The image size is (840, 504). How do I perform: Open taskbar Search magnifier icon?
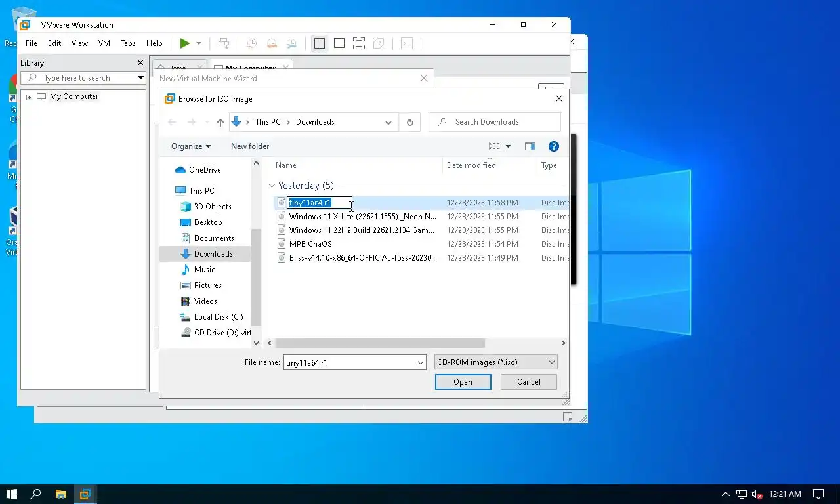[36, 494]
